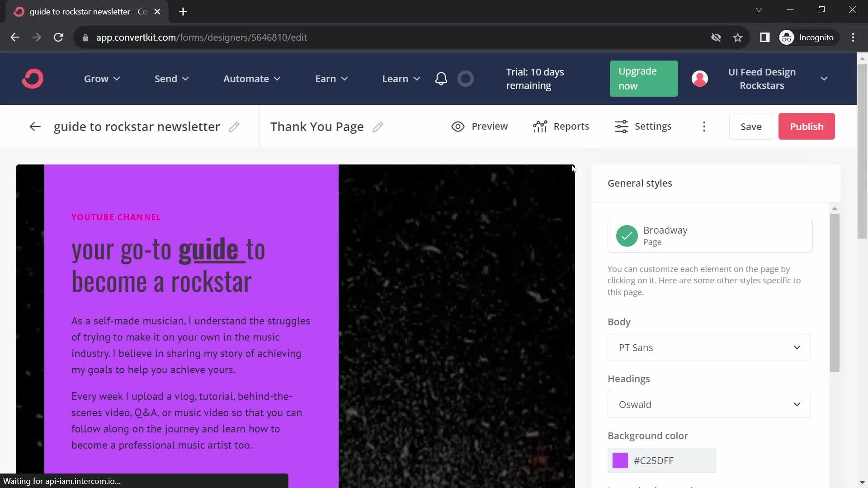Screen dimensions: 868x488
Task: Click the Publish button
Action: [807, 126]
